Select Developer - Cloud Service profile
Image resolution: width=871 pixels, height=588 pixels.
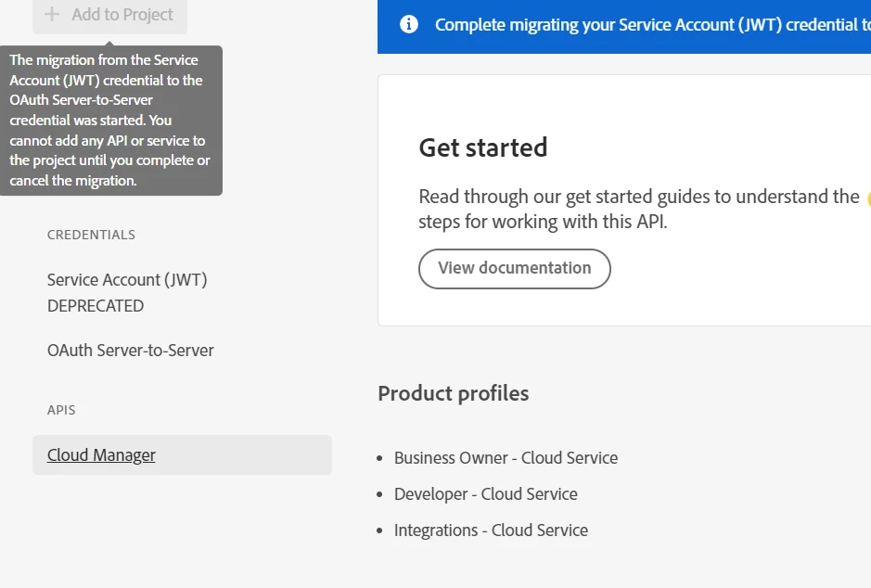click(485, 494)
